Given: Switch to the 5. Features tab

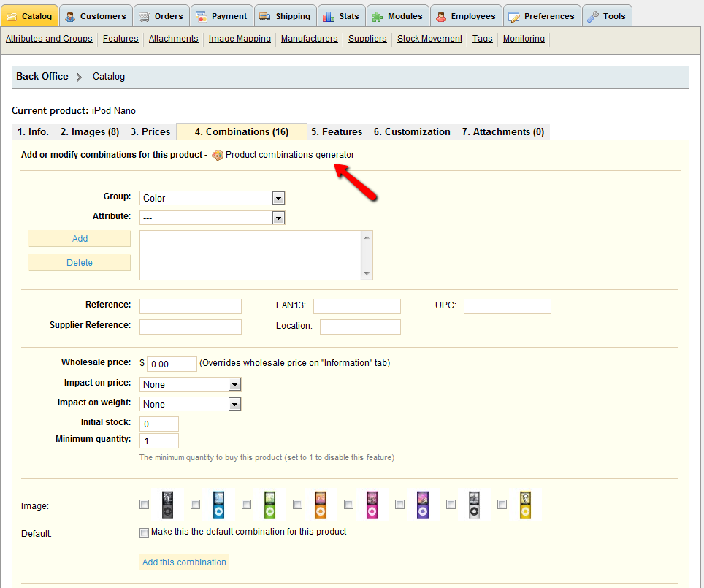Looking at the screenshot, I should tap(337, 131).
